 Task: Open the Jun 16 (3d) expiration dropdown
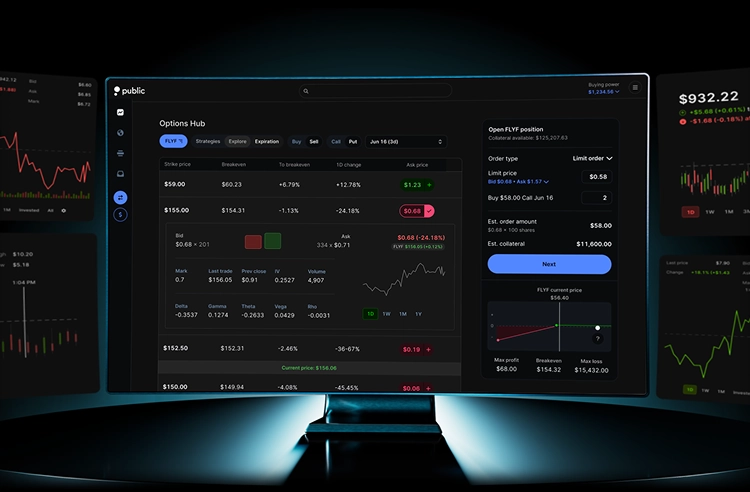click(405, 142)
